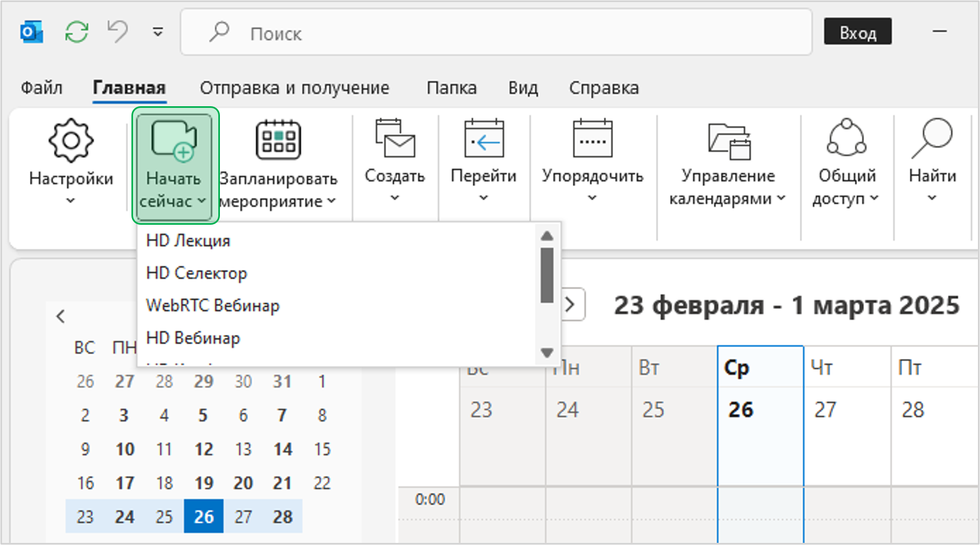Click the Создать new item icon
Image resolution: width=980 pixels, height=545 pixels.
(x=395, y=138)
